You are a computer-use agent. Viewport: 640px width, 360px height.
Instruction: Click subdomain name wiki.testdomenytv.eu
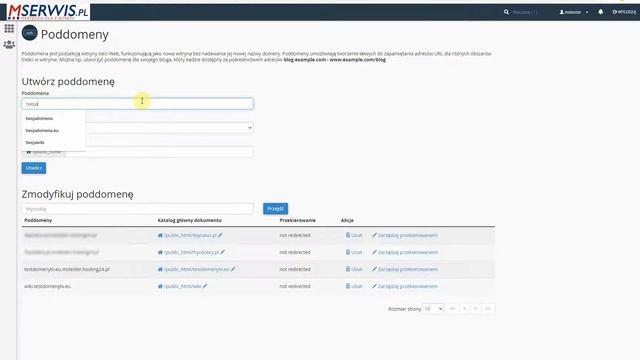click(47, 286)
